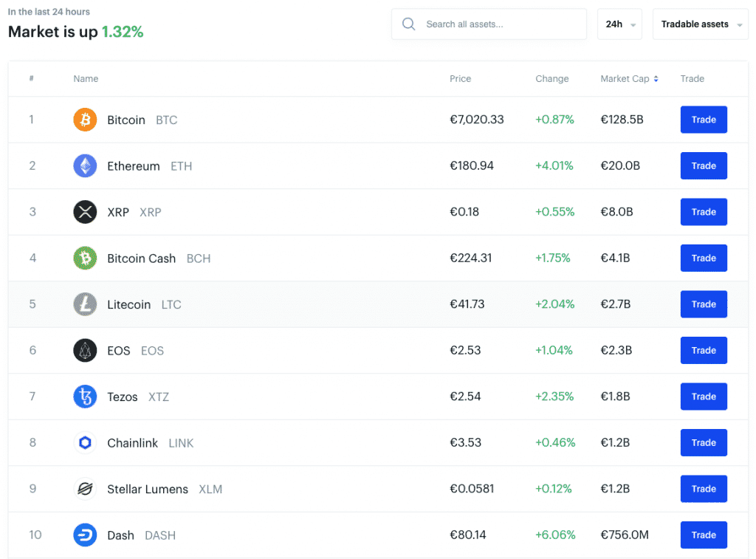Click the Bitcoin Cash green icon
Image resolution: width=756 pixels, height=559 pixels.
85,258
